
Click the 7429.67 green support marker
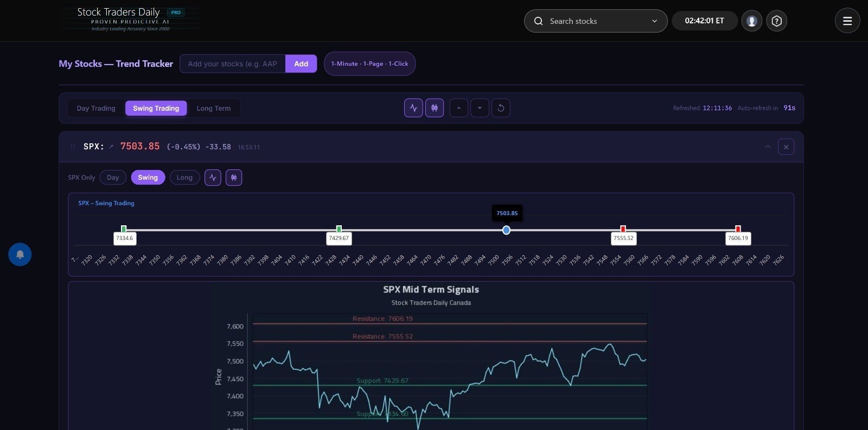point(339,229)
